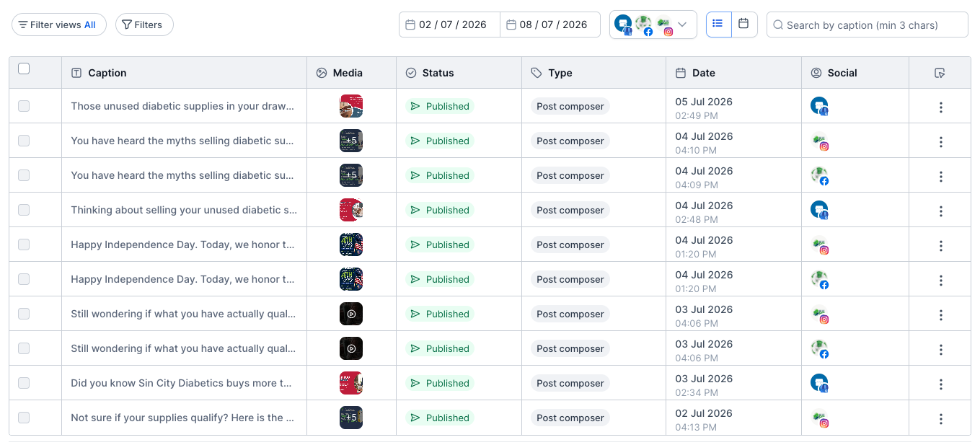Image resolution: width=980 pixels, height=445 pixels.
Task: Click the social account avatar in the 05 Jul 02:49 PM row
Action: pos(819,106)
